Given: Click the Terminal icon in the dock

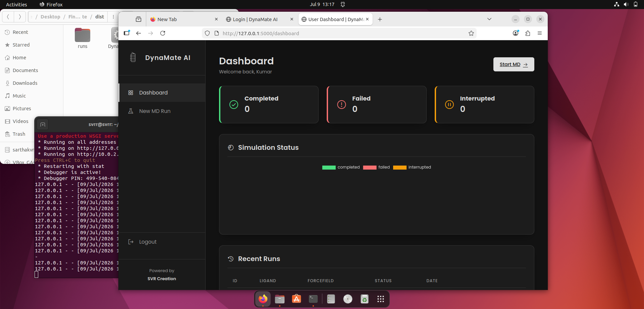Looking at the screenshot, I should coord(313,299).
